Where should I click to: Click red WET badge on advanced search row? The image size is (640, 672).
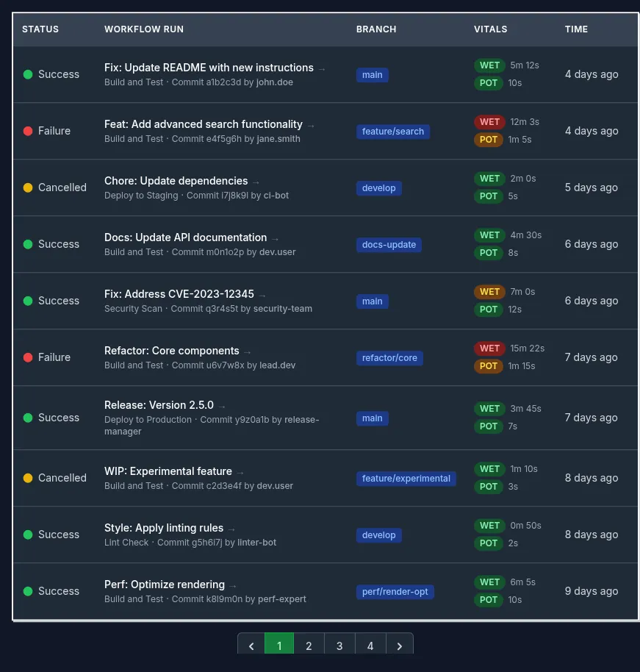[x=489, y=122]
